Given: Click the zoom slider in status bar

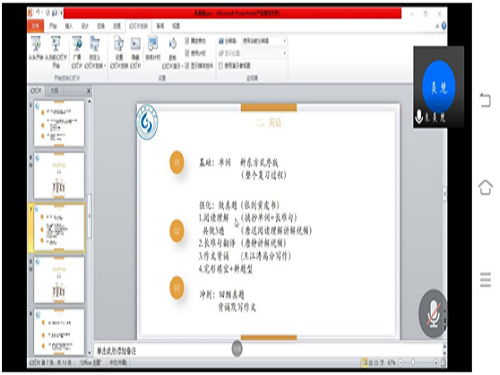Looking at the screenshot, I should (418, 362).
